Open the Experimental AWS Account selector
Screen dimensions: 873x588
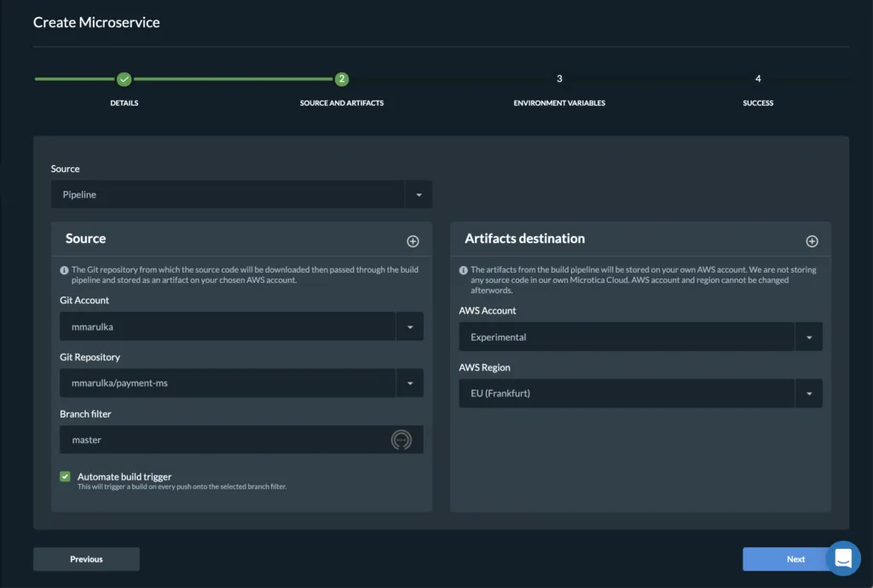point(641,337)
